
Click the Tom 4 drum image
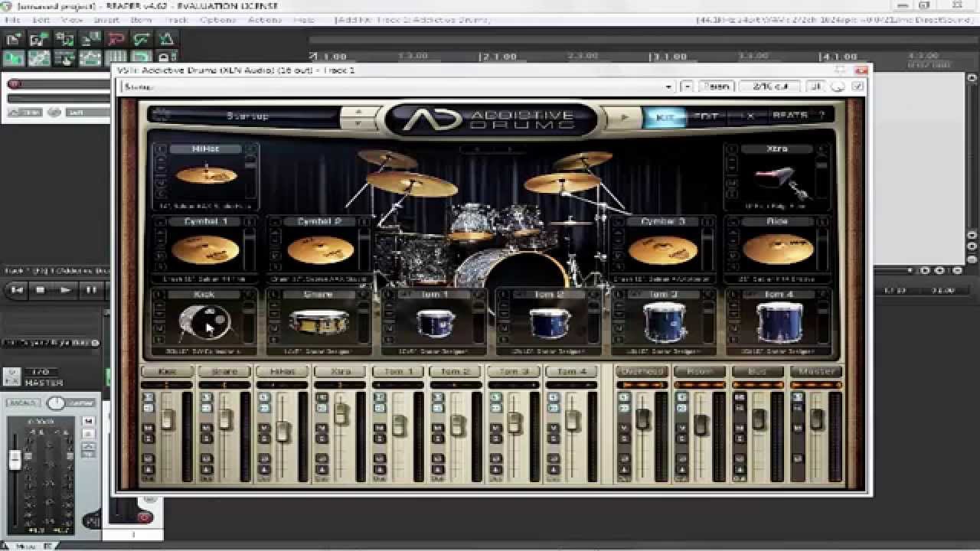click(x=779, y=321)
